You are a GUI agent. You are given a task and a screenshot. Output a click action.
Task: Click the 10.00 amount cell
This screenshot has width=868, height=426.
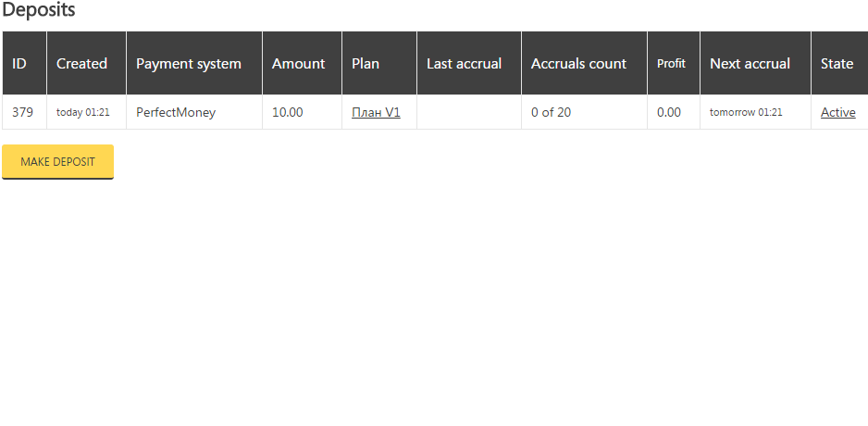point(288,112)
